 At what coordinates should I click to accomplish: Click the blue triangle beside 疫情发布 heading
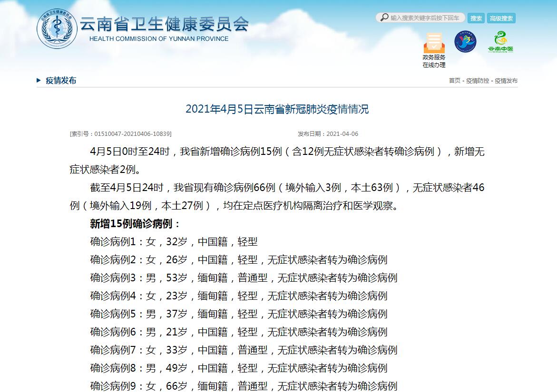tap(39, 80)
